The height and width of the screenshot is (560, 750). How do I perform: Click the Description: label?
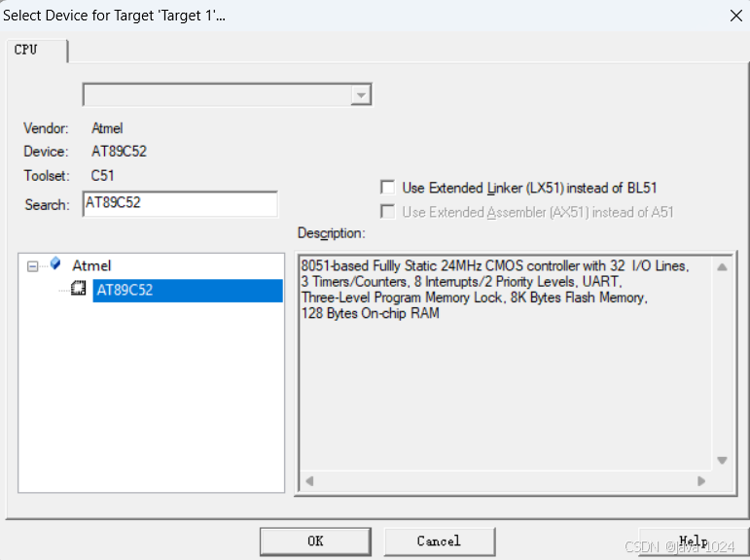pyautogui.click(x=332, y=233)
